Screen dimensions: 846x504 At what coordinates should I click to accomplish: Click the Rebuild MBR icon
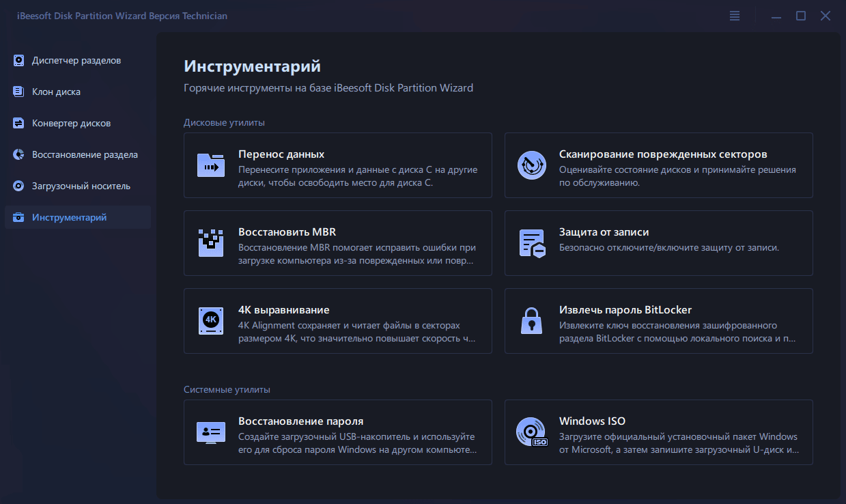(x=211, y=243)
